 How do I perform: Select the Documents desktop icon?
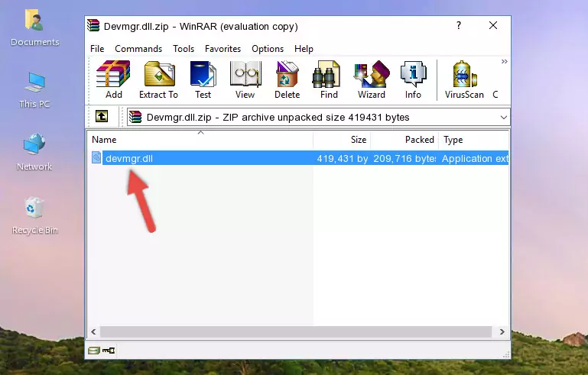click(35, 28)
